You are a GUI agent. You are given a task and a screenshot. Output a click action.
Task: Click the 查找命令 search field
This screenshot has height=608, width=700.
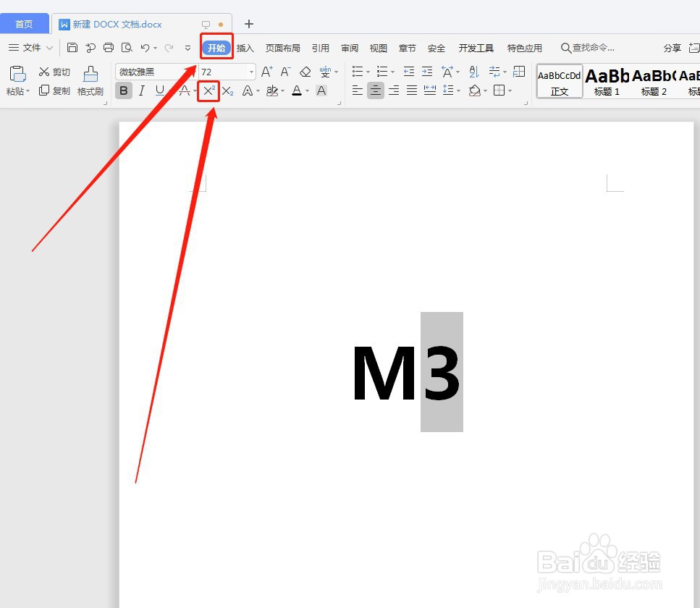pyautogui.click(x=588, y=47)
